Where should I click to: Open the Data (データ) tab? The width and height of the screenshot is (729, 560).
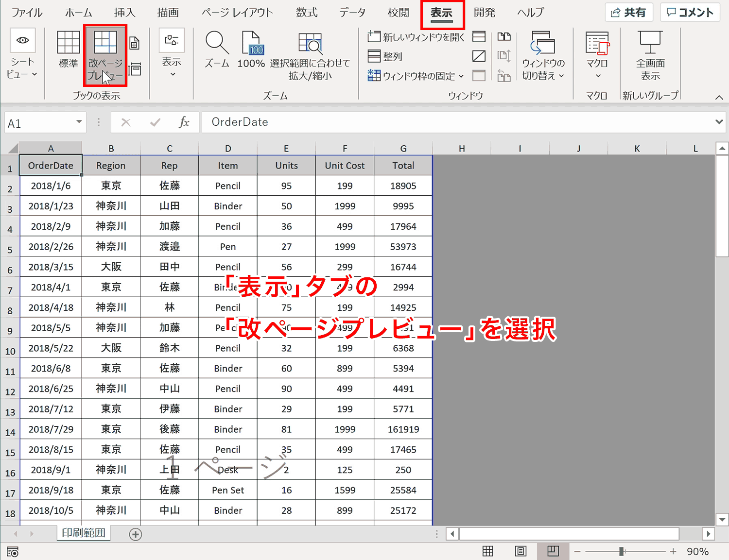pos(352,12)
